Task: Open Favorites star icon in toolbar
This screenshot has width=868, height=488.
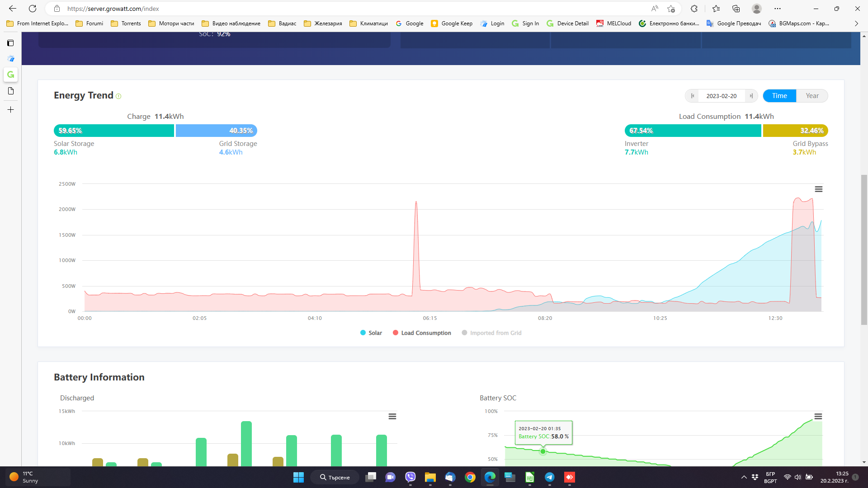Action: pos(716,9)
